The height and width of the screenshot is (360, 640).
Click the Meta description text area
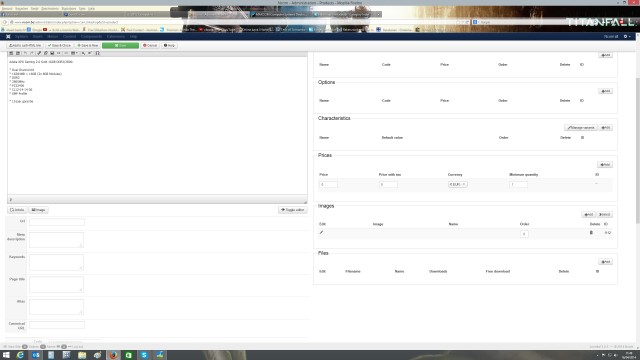(x=56, y=240)
